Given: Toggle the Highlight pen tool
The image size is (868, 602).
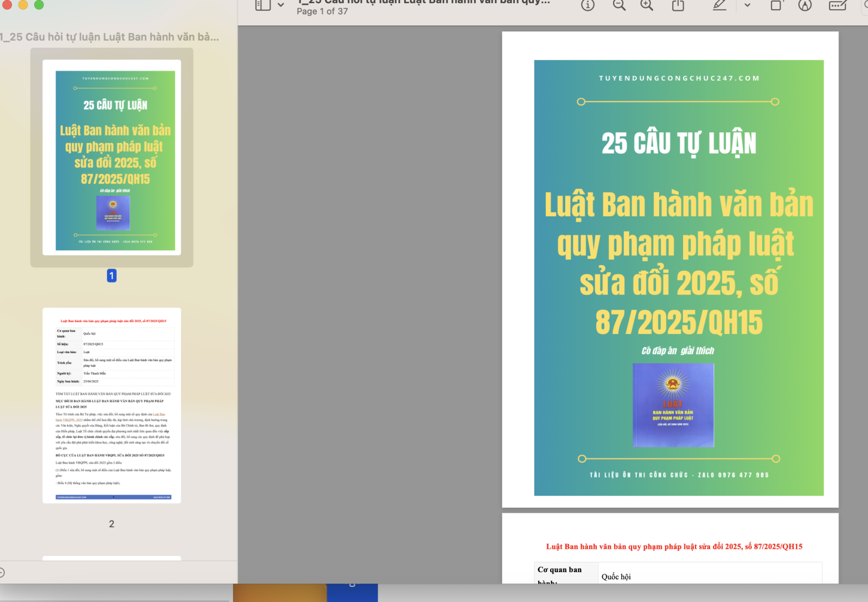Looking at the screenshot, I should pyautogui.click(x=719, y=5).
